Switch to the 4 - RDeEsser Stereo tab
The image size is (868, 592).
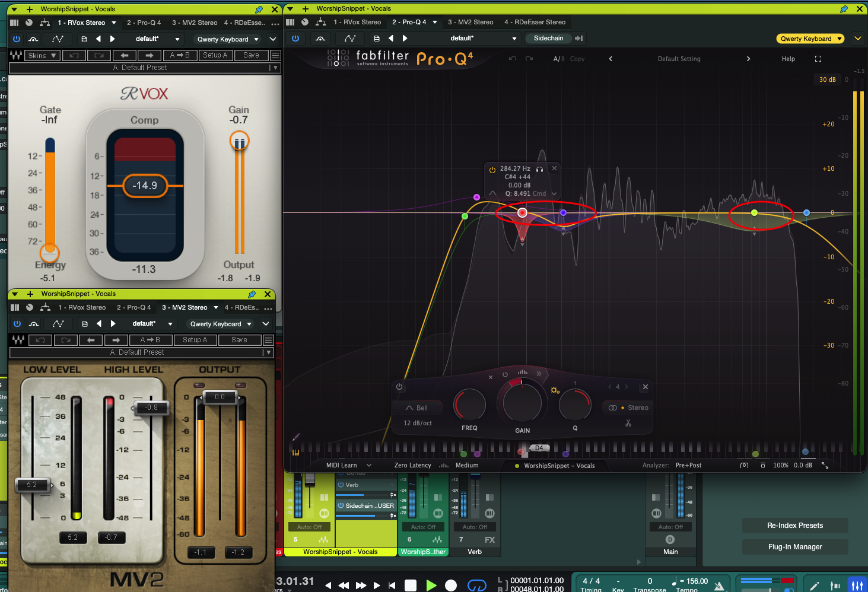535,22
